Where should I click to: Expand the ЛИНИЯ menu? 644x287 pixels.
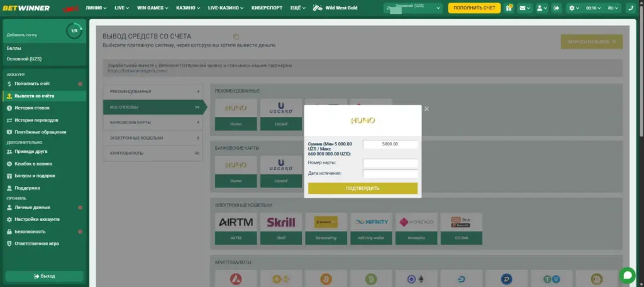pos(96,8)
